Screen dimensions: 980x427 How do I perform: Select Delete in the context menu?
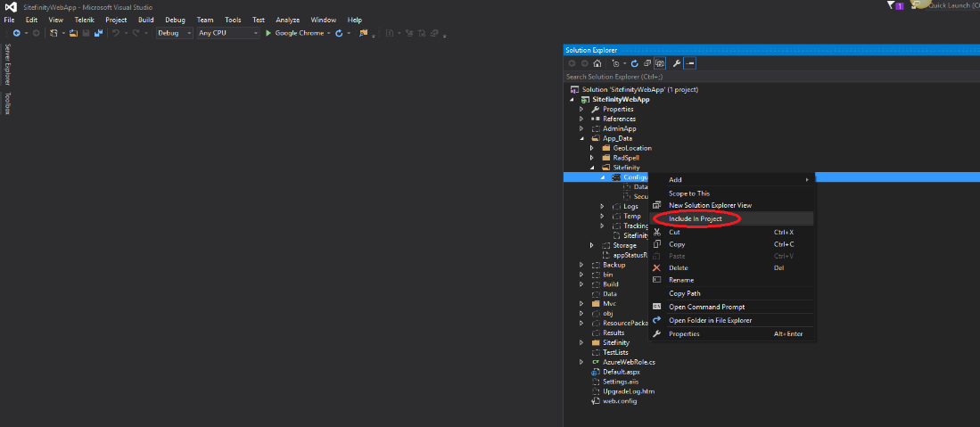731,267
